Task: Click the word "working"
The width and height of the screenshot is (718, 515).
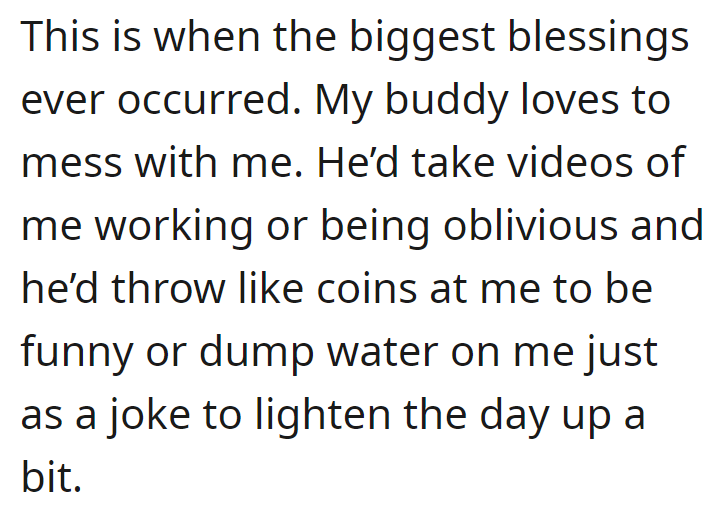Action: click(x=174, y=229)
